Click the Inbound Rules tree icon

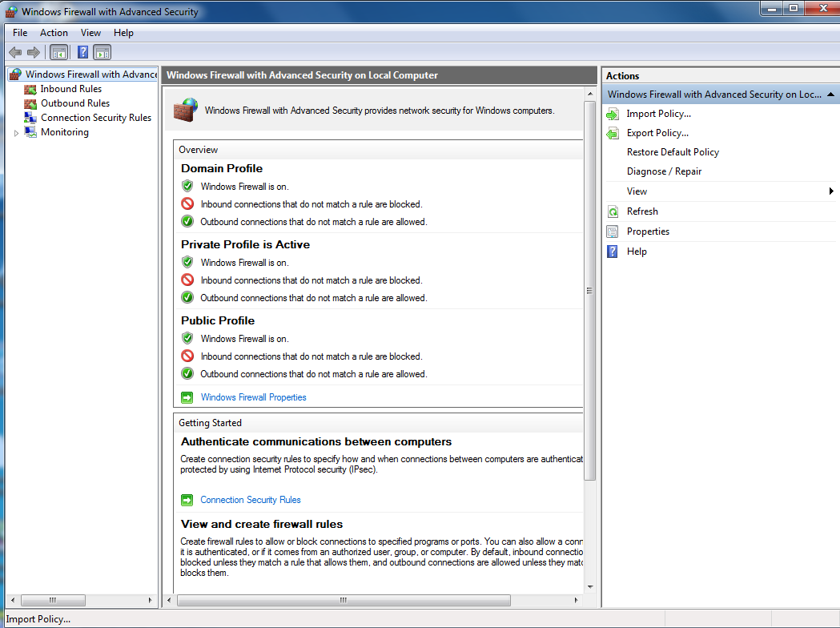coord(30,89)
